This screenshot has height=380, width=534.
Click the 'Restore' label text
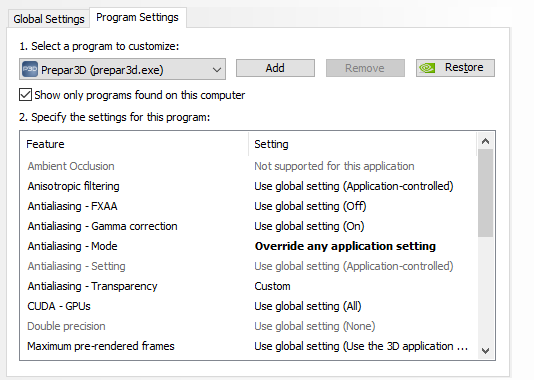(x=464, y=67)
